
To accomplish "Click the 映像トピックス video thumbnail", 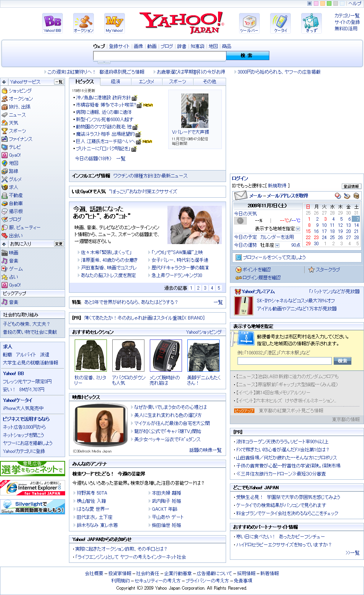I will click(100, 426).
